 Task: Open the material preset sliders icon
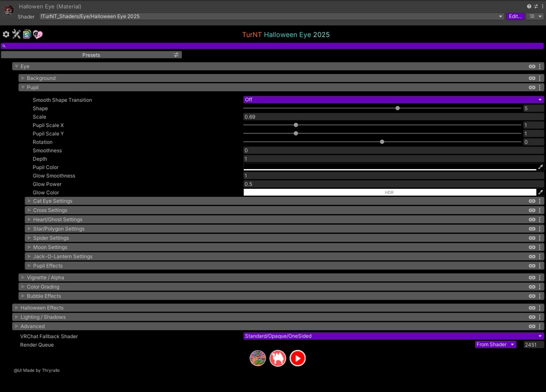tap(535, 6)
